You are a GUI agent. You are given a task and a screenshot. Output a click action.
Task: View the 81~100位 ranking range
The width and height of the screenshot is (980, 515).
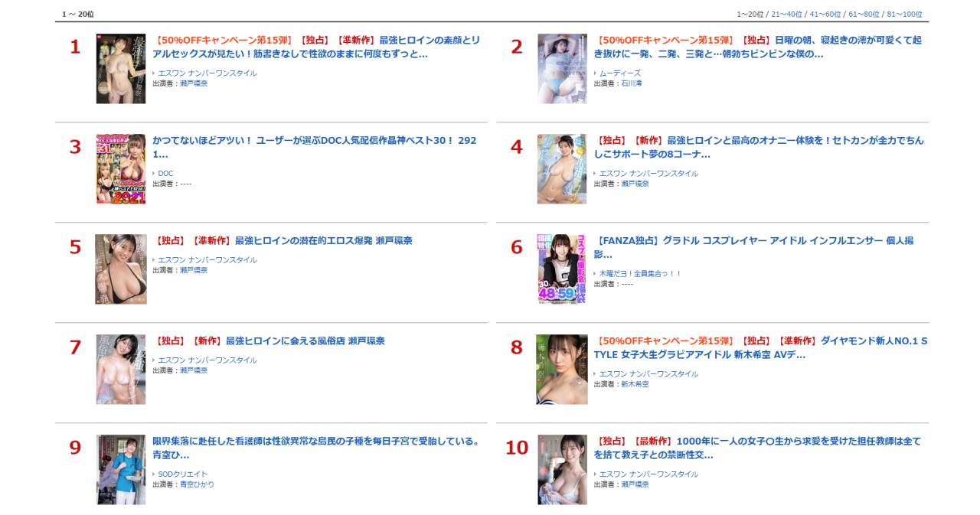(x=905, y=14)
